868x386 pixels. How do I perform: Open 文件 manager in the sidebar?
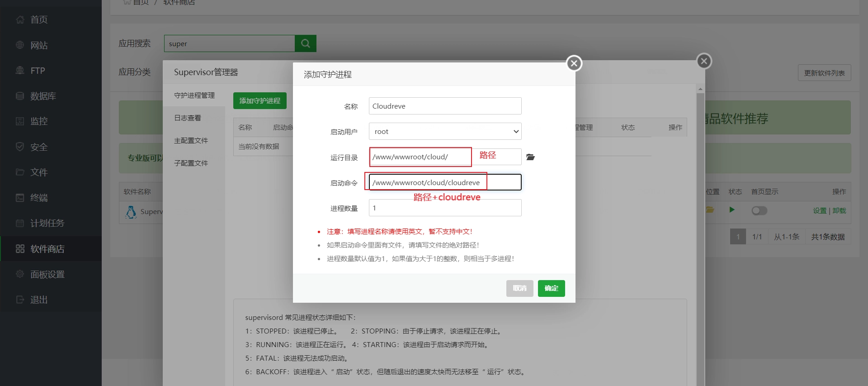point(39,172)
